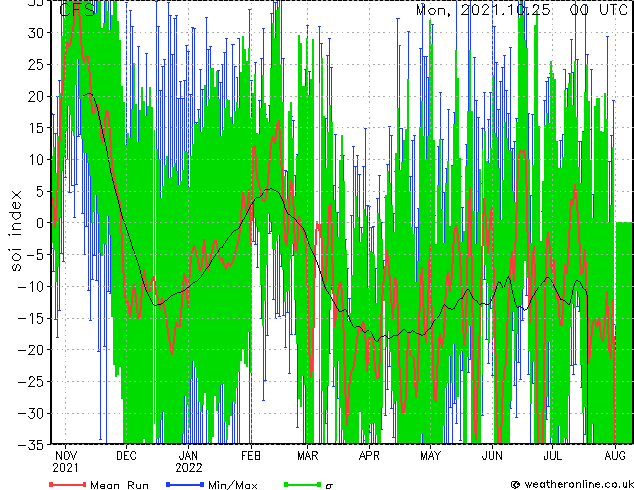Click the y-axis value 20
Viewport: 634px width, 490px height.
pos(35,96)
